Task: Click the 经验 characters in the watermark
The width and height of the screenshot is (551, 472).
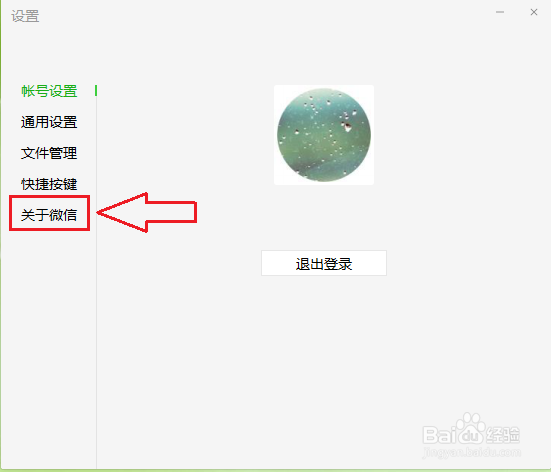Action: pos(503,435)
